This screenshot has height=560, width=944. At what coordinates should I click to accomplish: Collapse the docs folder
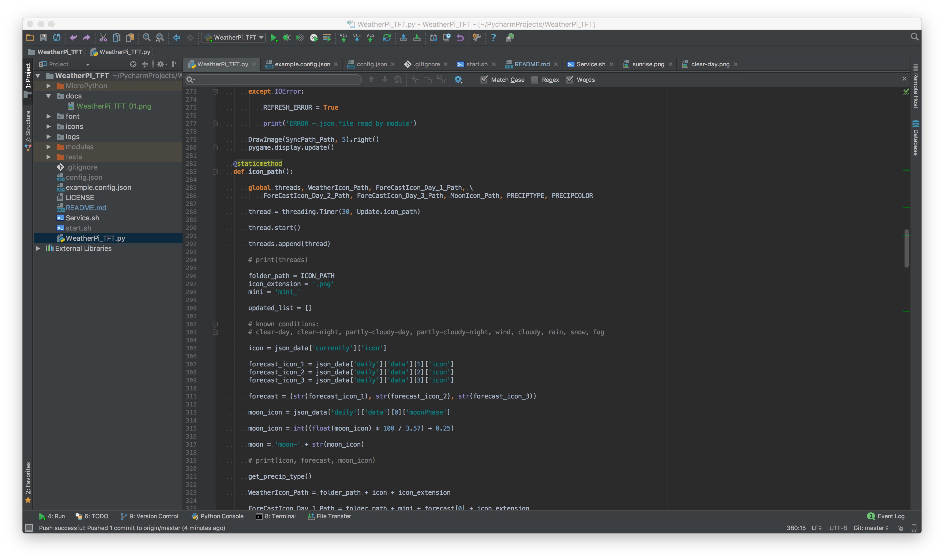(49, 96)
